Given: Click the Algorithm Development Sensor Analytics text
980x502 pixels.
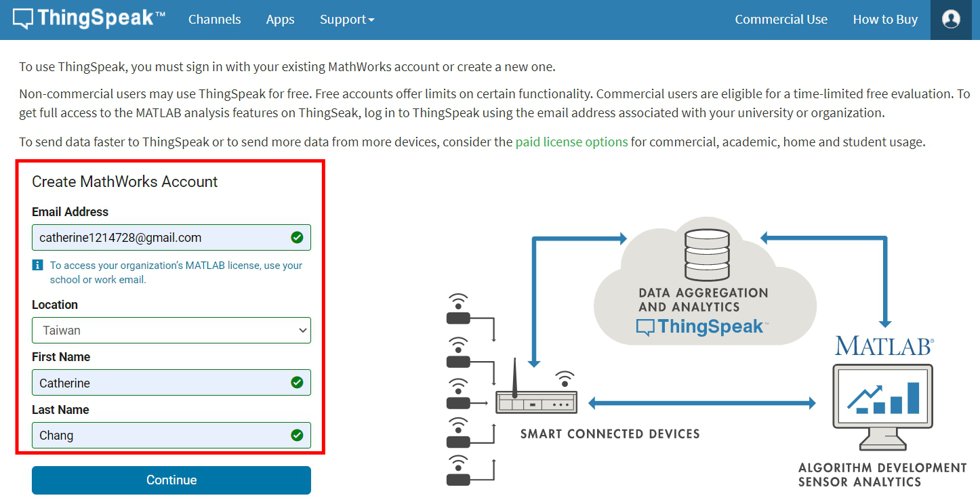Looking at the screenshot, I should [882, 475].
